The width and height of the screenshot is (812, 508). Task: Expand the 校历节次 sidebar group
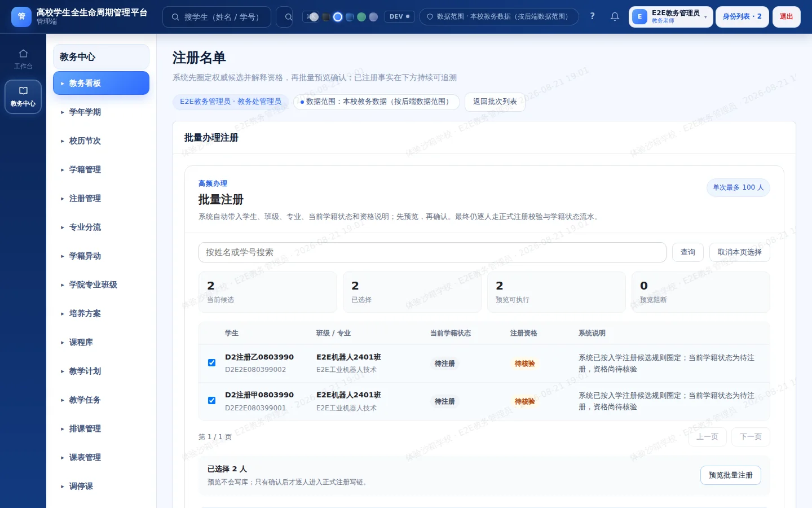coord(101,141)
